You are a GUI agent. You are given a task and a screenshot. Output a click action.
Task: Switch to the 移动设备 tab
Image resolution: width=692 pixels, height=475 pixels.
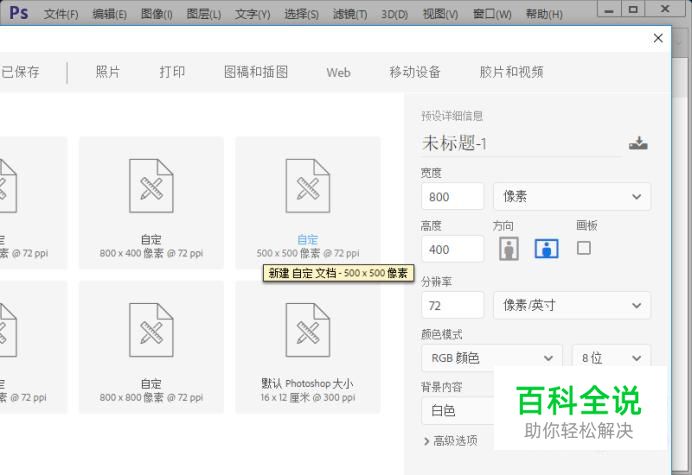coord(415,72)
